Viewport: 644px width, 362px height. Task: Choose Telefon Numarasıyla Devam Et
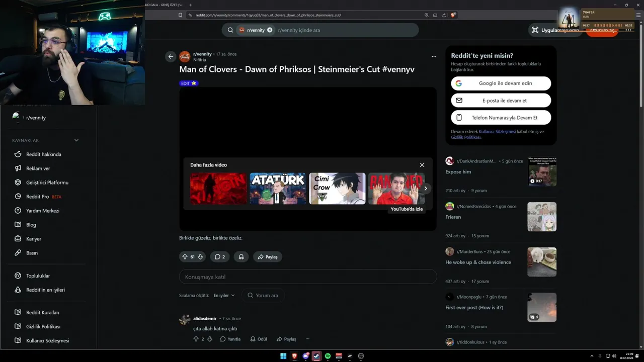(501, 118)
